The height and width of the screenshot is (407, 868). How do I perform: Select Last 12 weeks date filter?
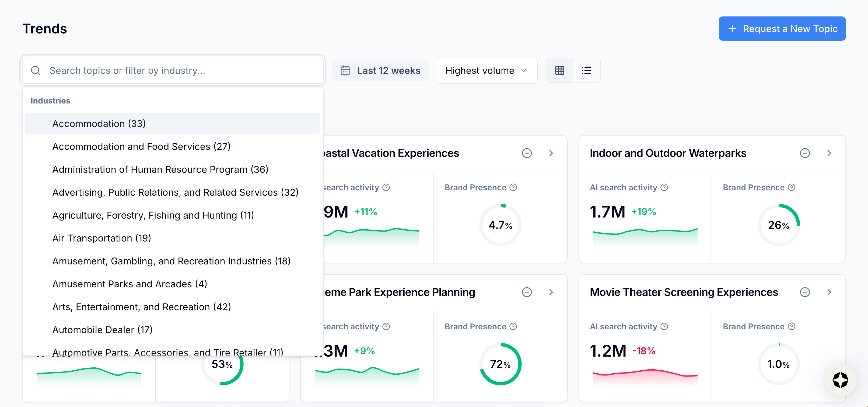[x=388, y=70]
